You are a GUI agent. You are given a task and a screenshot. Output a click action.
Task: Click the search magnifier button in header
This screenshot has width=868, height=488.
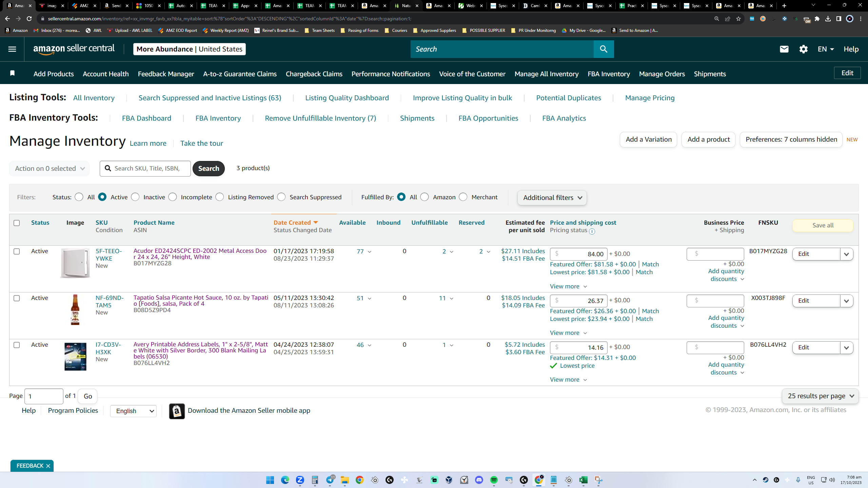click(x=604, y=49)
